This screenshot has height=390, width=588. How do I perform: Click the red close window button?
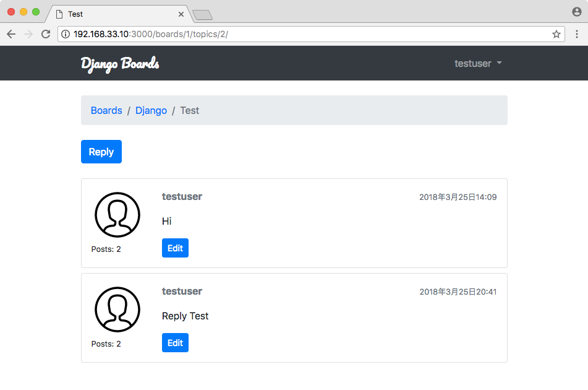click(11, 12)
